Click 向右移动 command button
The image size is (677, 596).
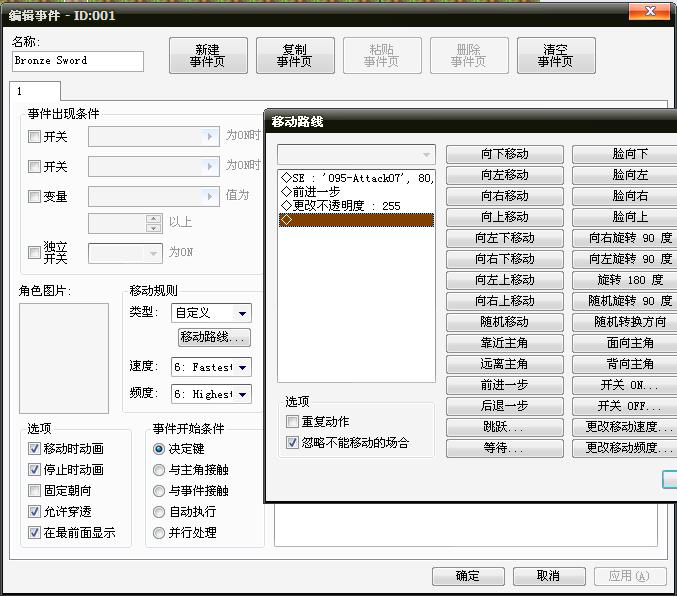point(505,196)
